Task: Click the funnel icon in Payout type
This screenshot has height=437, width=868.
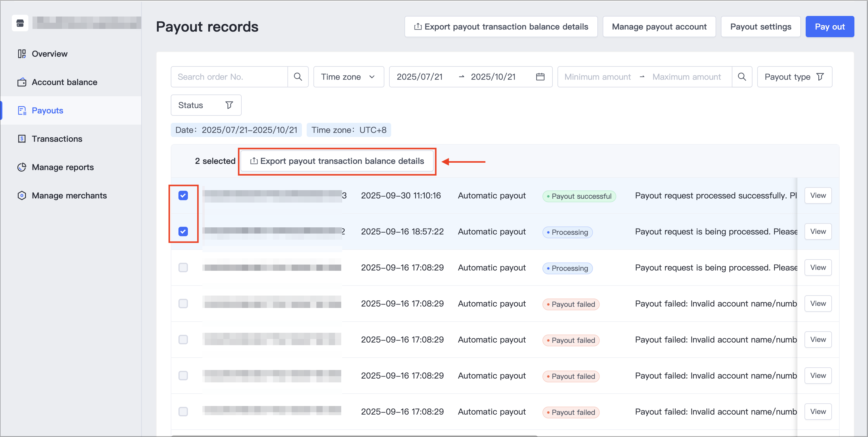Action: 820,77
